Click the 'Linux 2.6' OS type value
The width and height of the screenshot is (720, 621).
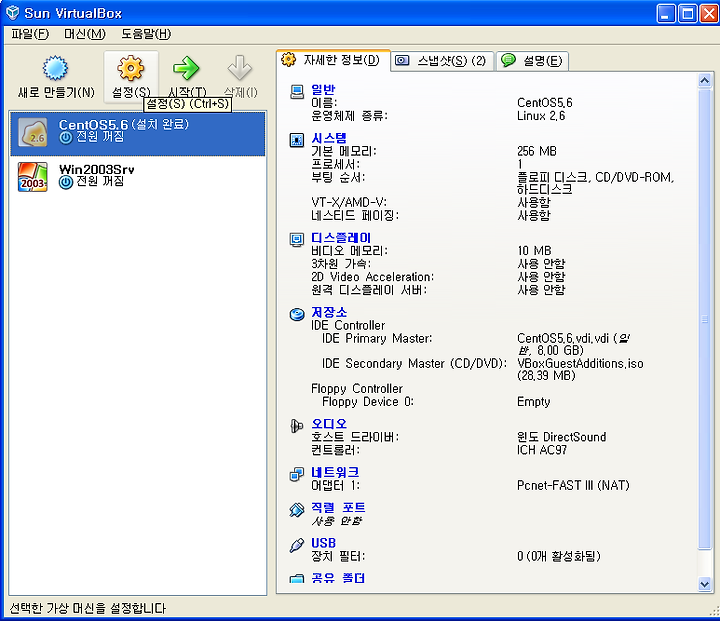point(541,116)
